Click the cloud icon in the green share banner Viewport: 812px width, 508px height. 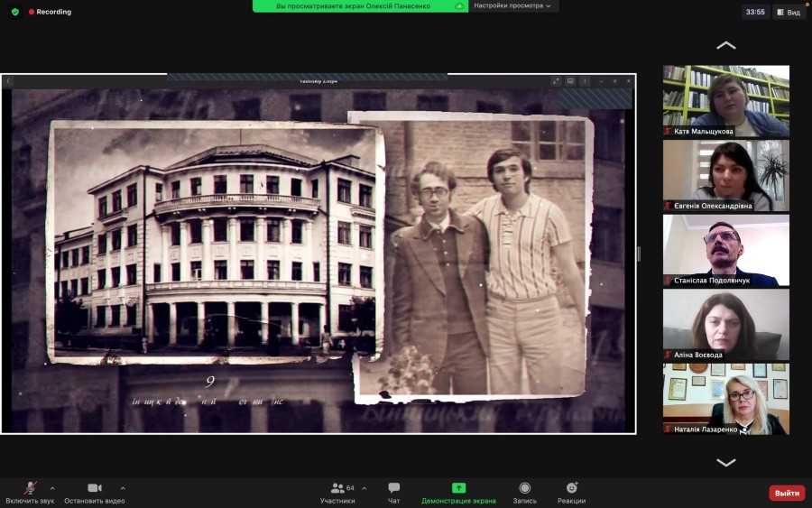click(459, 5)
